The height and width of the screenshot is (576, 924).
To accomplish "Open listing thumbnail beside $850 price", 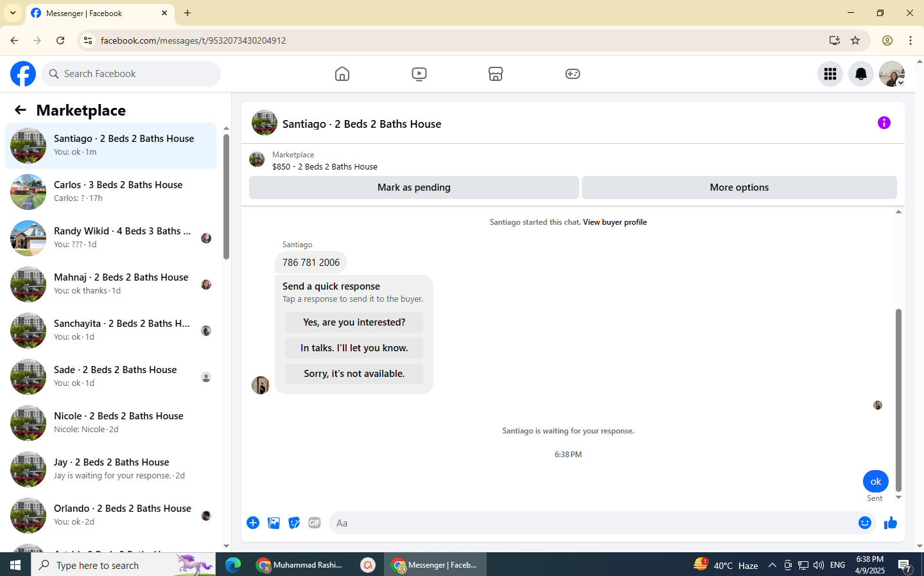I will click(257, 159).
